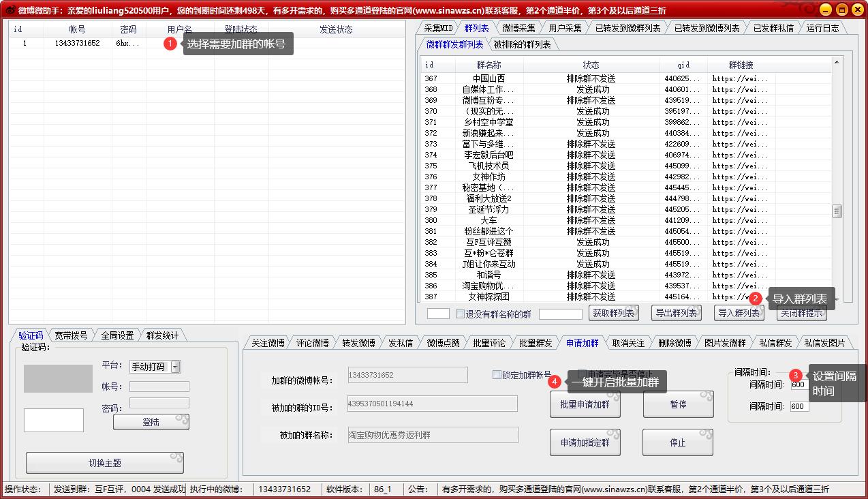Select the 微群群发群列表 sub-tab
This screenshot has height=499, width=868.
[454, 44]
